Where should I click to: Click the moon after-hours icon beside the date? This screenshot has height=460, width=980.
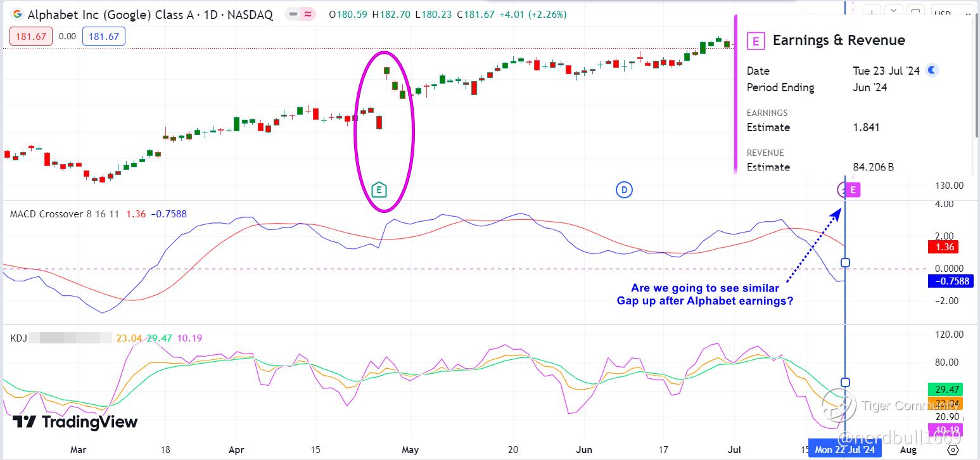[x=932, y=70]
